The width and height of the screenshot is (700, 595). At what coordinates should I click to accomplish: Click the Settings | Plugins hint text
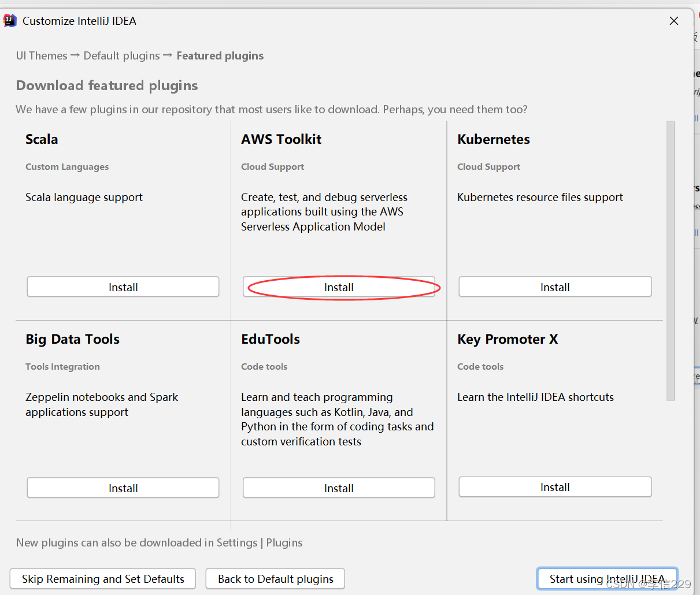[159, 542]
